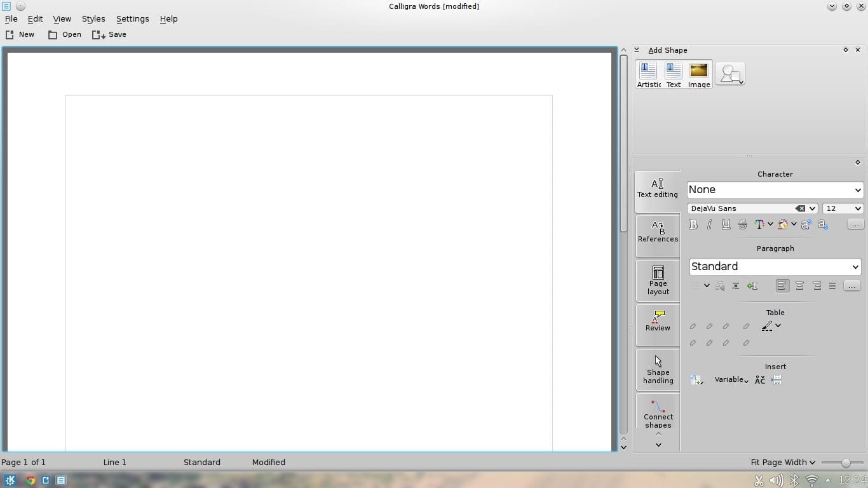The height and width of the screenshot is (488, 868).
Task: Open the Settings menu
Action: click(132, 19)
